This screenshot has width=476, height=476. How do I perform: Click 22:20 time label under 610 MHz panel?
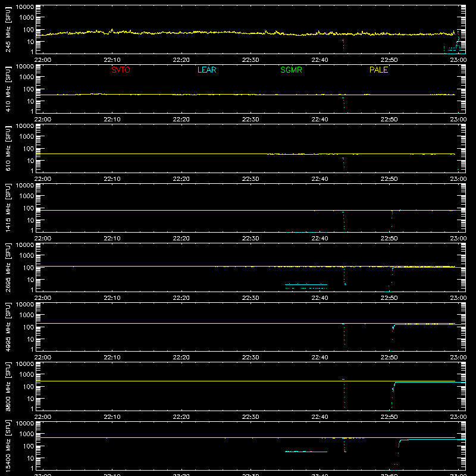181,179
